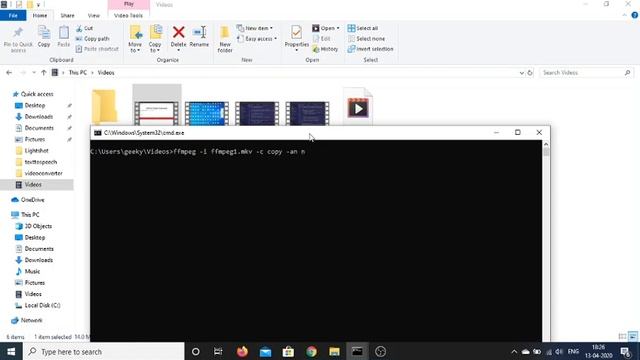The width and height of the screenshot is (640, 360).
Task: Click the Paste icon in the ribbon
Action: pos(64,36)
